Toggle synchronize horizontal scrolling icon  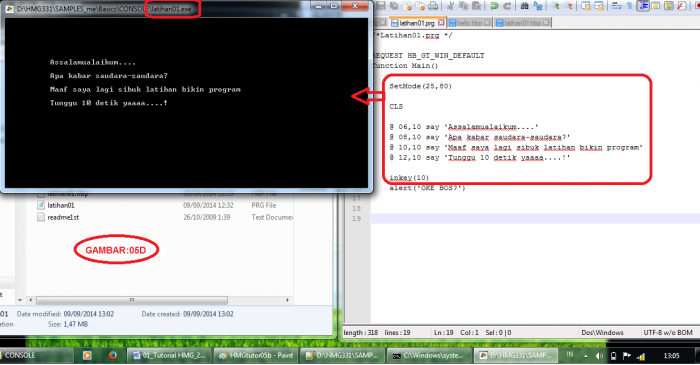599,6
